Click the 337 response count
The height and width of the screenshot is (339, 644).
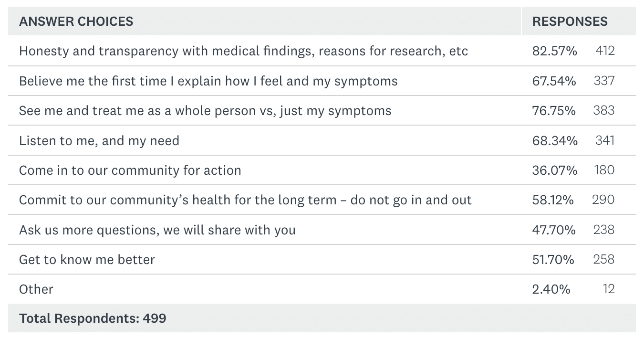point(604,81)
